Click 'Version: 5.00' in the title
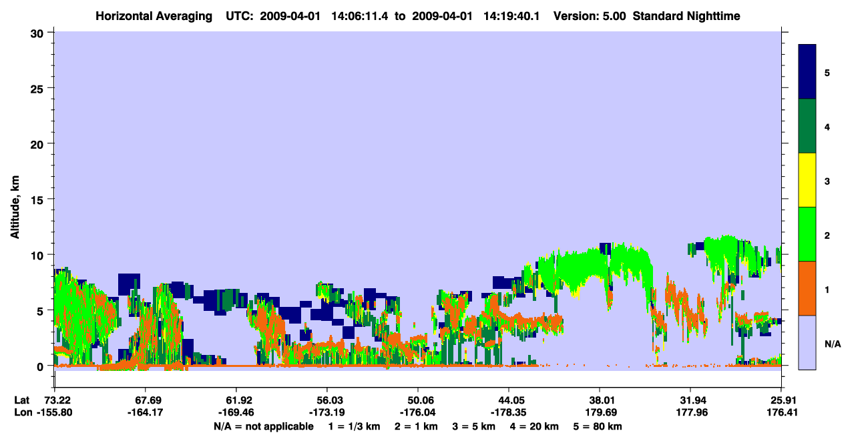The height and width of the screenshot is (445, 868). point(590,15)
